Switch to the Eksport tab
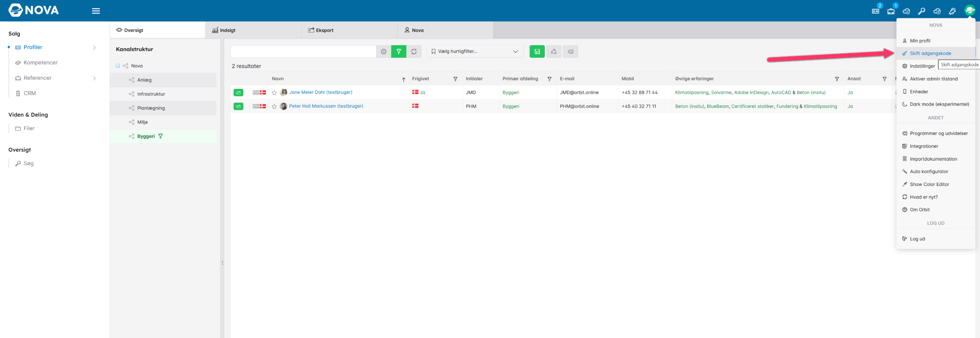Viewport: 980px width, 338px height. point(349,30)
